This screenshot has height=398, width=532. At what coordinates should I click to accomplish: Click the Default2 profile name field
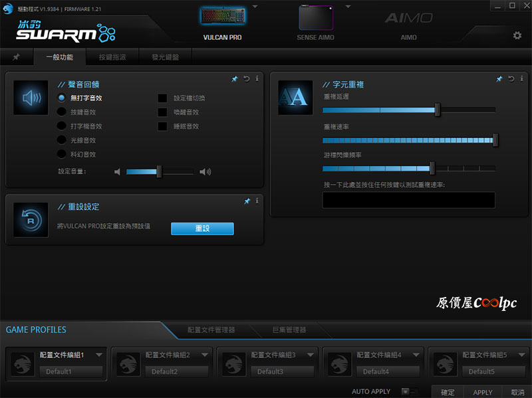coord(177,371)
